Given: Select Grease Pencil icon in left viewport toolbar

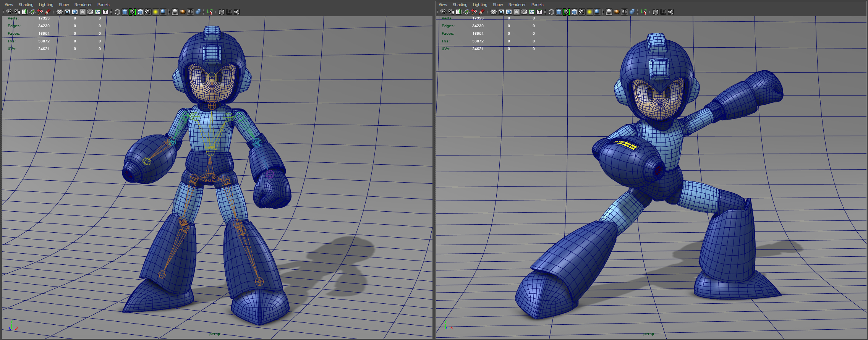Looking at the screenshot, I should 48,12.
